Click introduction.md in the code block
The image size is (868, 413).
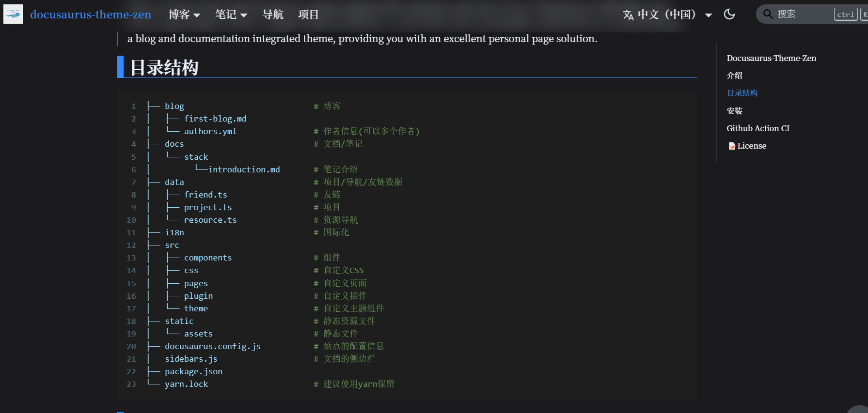click(244, 169)
